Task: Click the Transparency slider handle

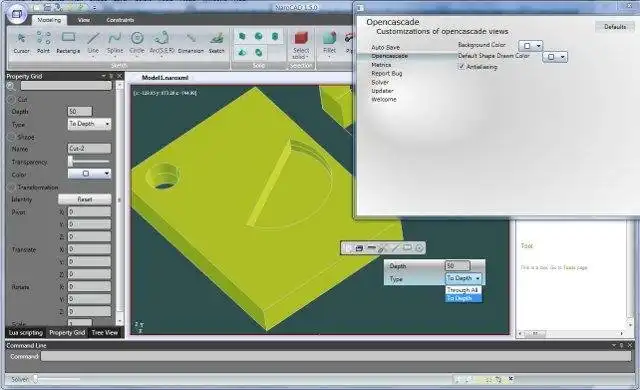Action: [71, 161]
